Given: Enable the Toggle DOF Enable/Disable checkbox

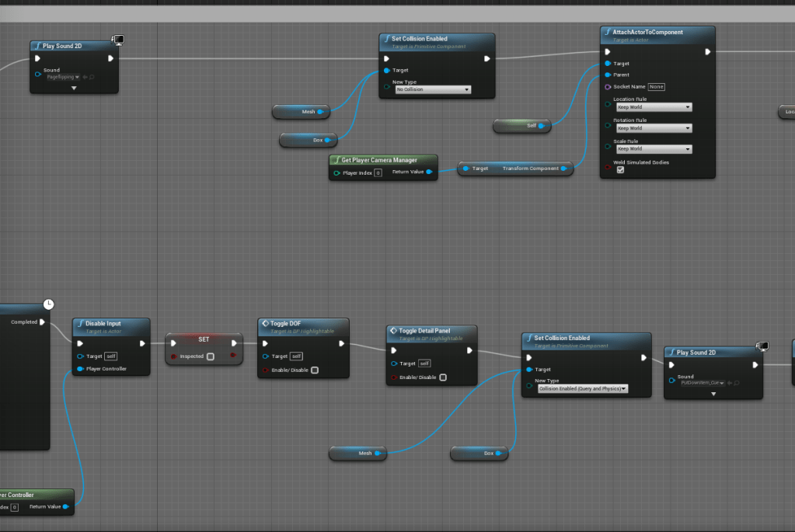Looking at the screenshot, I should click(314, 370).
